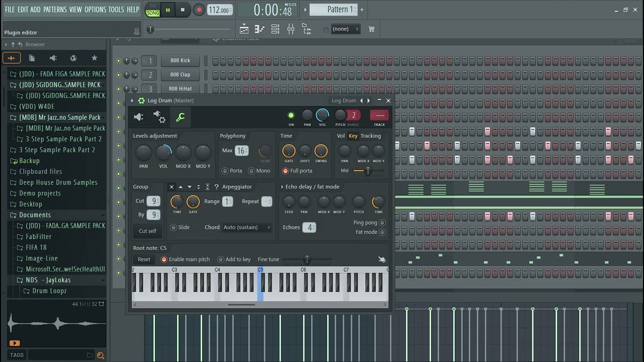Open the VIEW menu
Screen dimensions: 644x362
[x=75, y=10]
